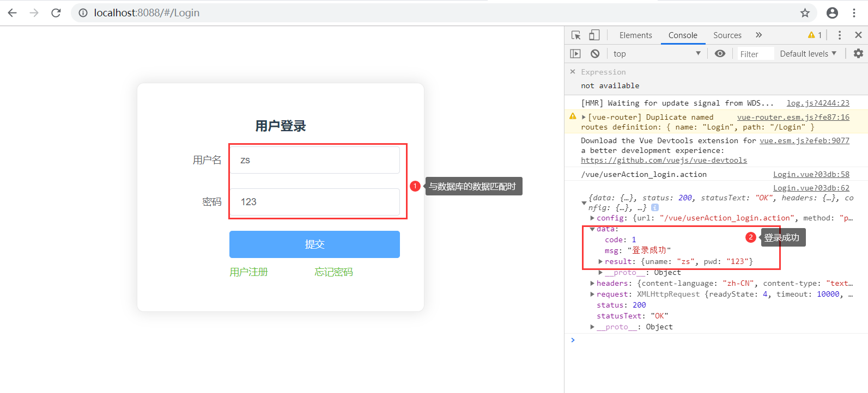Open the browser profile account icon

[832, 13]
